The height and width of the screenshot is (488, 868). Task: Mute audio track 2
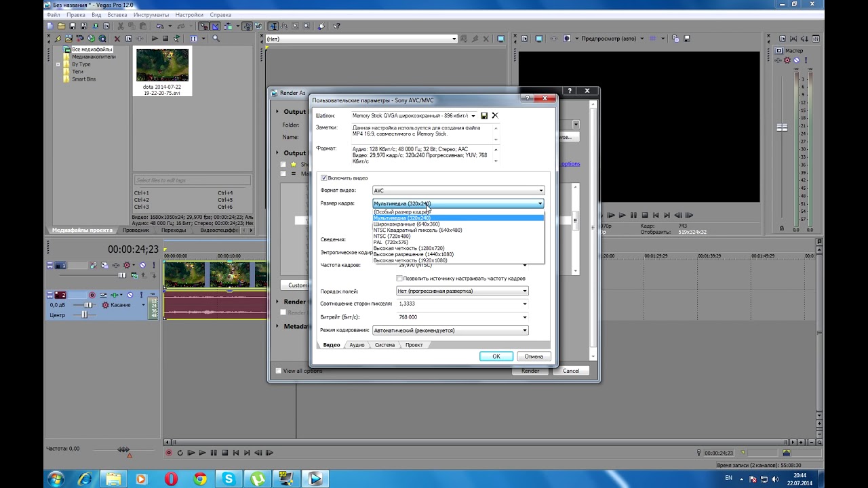tap(130, 295)
